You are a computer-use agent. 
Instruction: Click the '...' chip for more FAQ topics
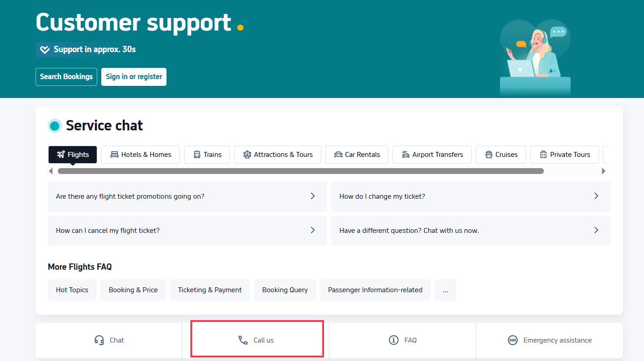(x=446, y=290)
